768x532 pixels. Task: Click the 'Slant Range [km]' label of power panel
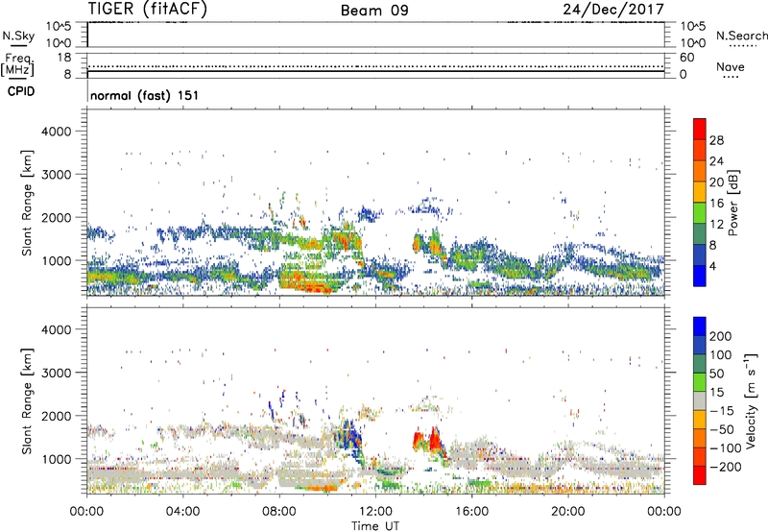[x=27, y=203]
